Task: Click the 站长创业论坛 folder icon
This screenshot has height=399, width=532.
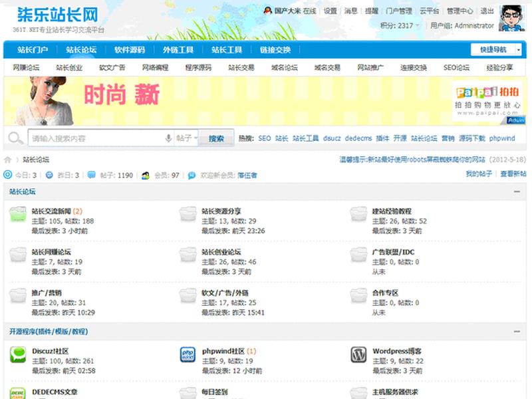Action: tap(188, 255)
